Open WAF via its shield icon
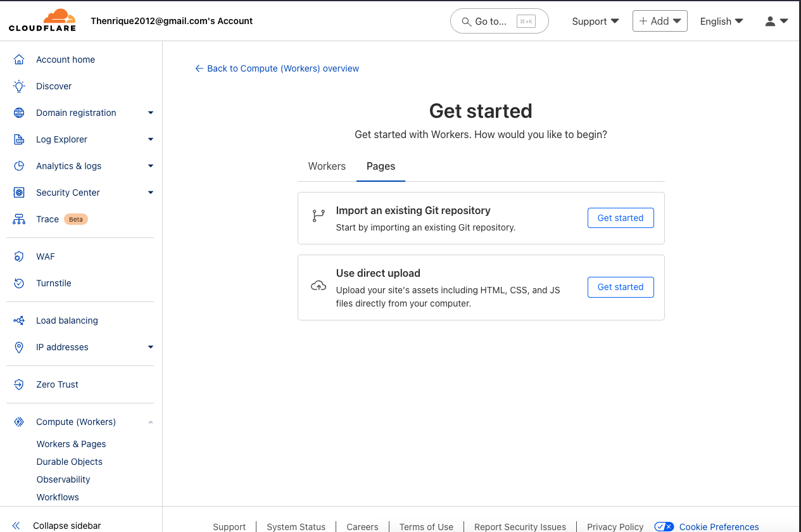801x532 pixels. click(x=18, y=256)
